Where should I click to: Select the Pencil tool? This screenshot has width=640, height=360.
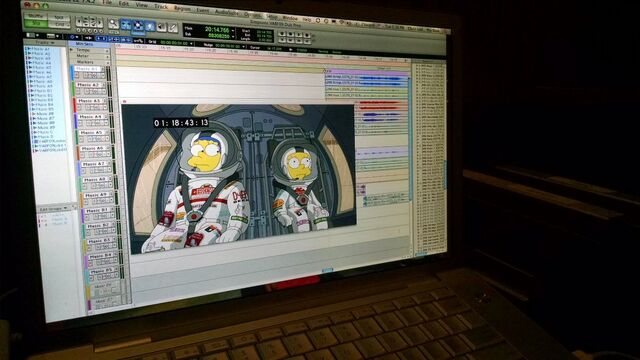pos(173,28)
